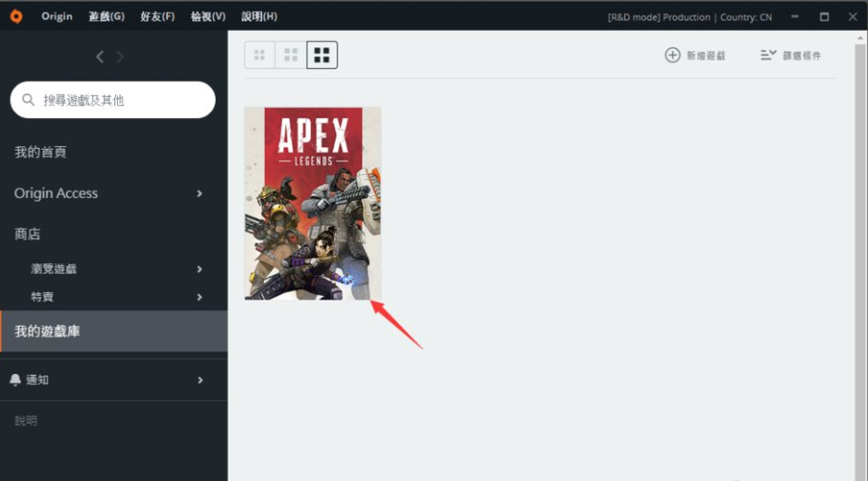
Task: Open 瀏覽遊戲 submenu item
Action: (x=54, y=269)
